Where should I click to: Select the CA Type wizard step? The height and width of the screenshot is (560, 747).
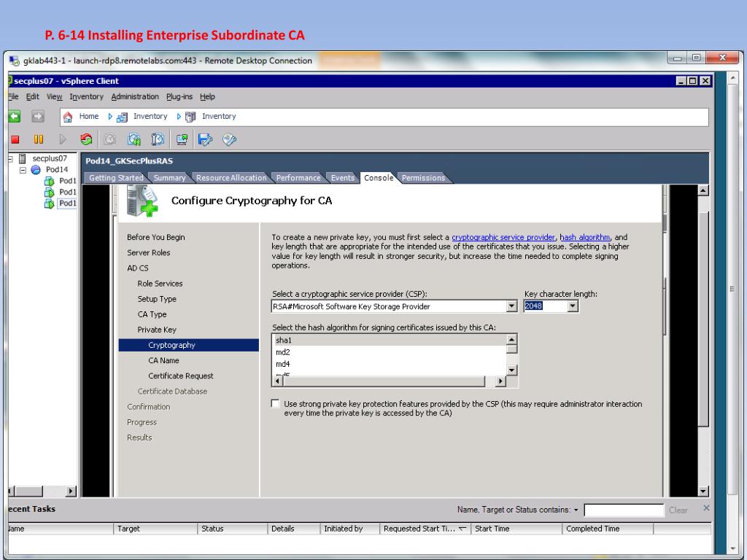152,314
